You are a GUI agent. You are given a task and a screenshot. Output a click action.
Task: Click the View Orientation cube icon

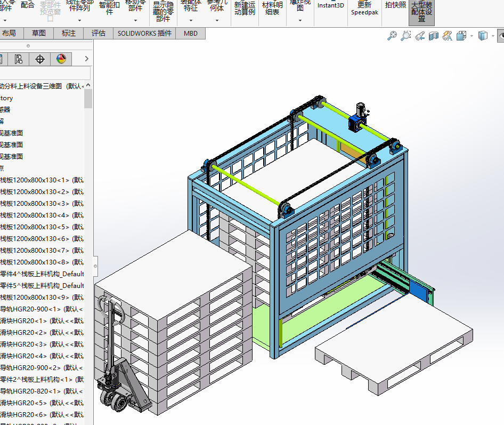click(x=461, y=36)
